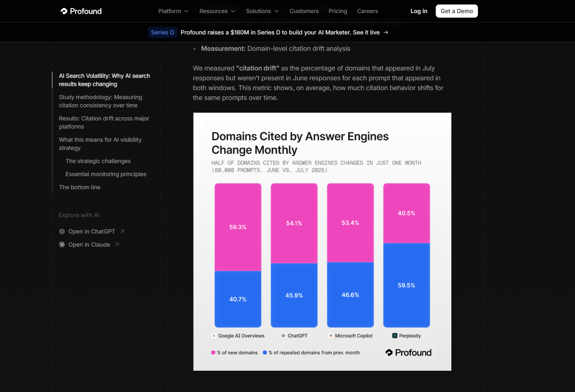Jump to Results: Citation drift section
The width and height of the screenshot is (575, 392).
104,122
